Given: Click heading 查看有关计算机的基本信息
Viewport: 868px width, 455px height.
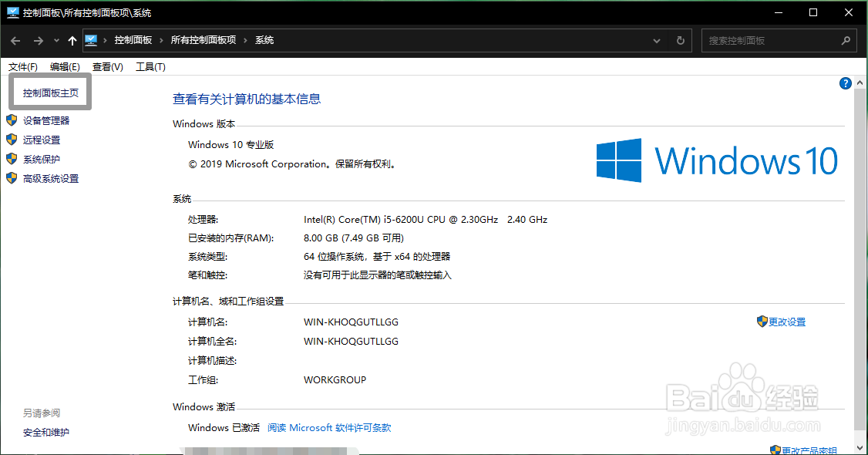Looking at the screenshot, I should [247, 99].
